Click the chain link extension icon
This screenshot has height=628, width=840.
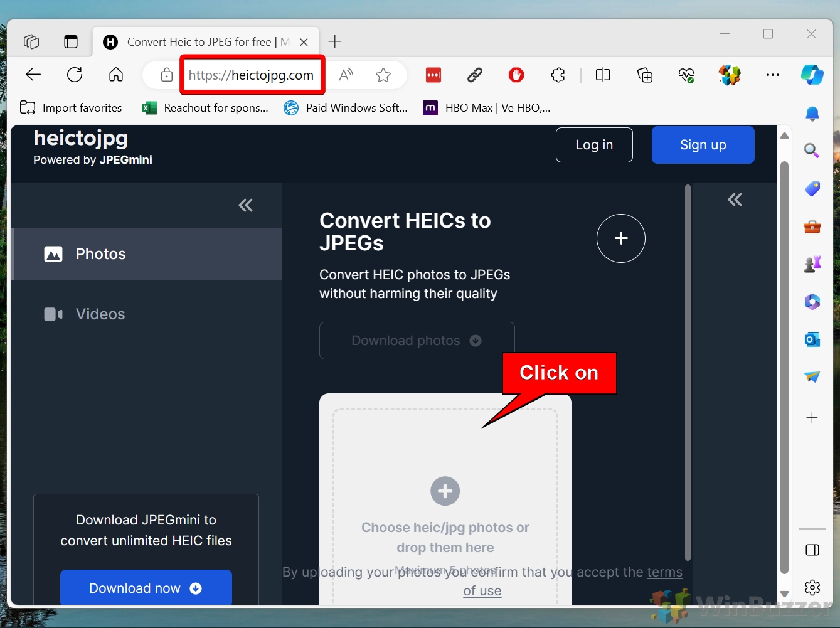click(x=475, y=75)
